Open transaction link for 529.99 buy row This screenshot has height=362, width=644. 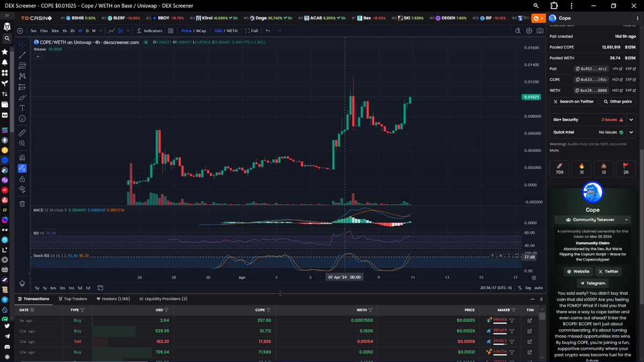coord(530,331)
